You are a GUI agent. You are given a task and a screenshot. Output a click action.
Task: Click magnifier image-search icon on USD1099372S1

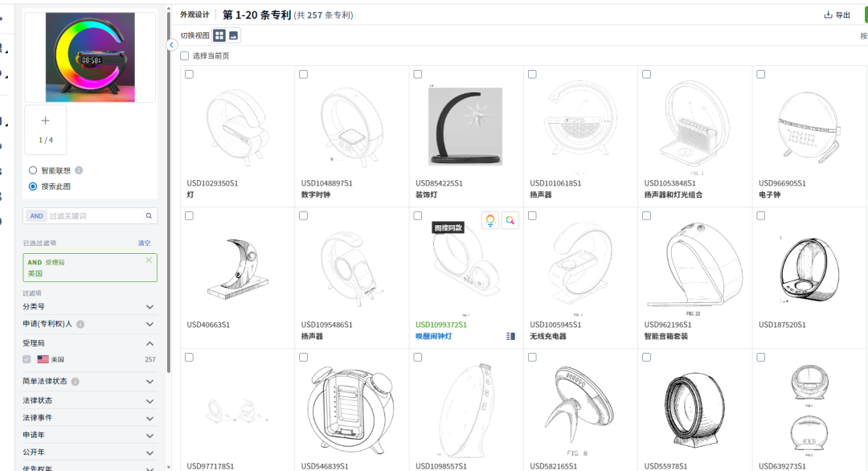pyautogui.click(x=510, y=220)
